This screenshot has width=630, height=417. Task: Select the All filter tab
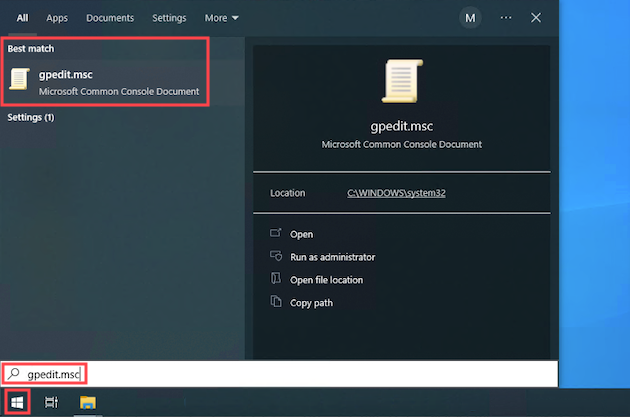pyautogui.click(x=22, y=18)
